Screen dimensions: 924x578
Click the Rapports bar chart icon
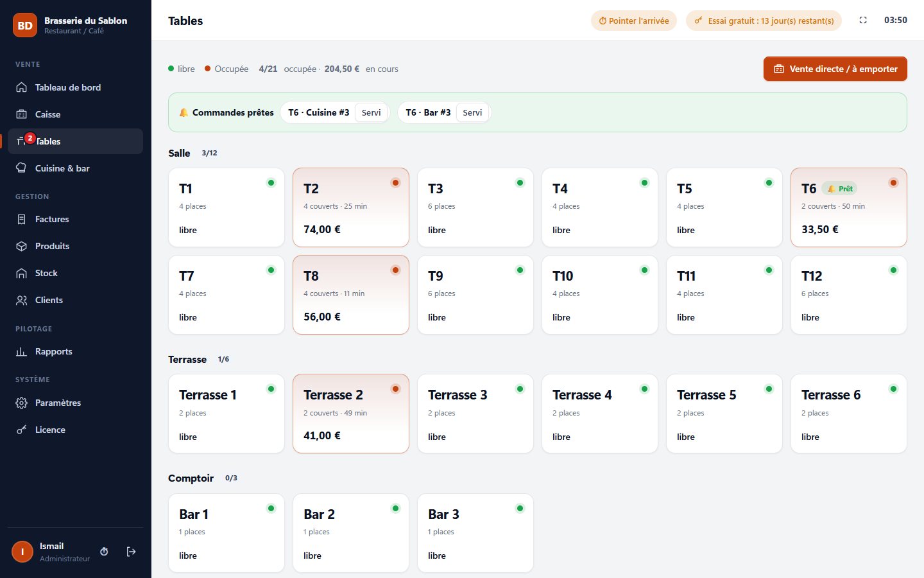[x=21, y=351]
